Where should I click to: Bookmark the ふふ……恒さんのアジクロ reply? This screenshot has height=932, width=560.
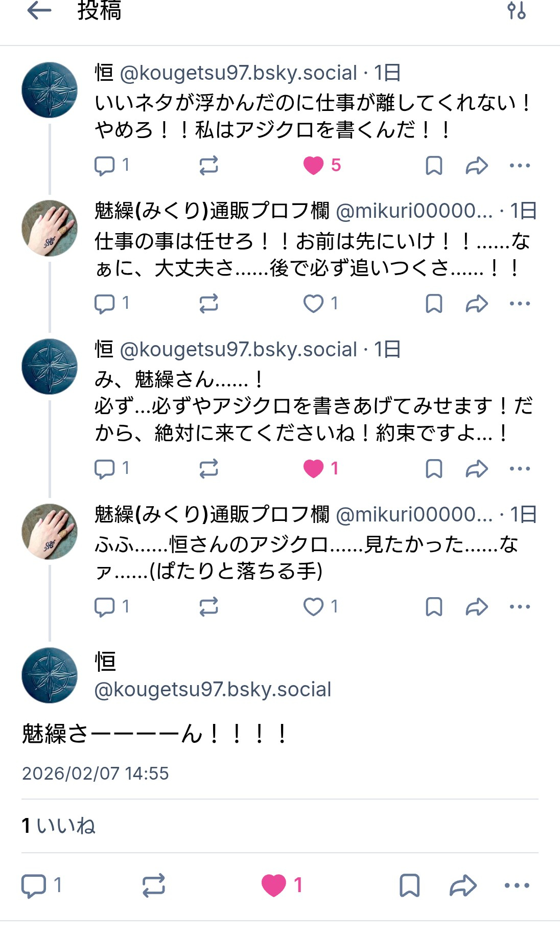434,607
